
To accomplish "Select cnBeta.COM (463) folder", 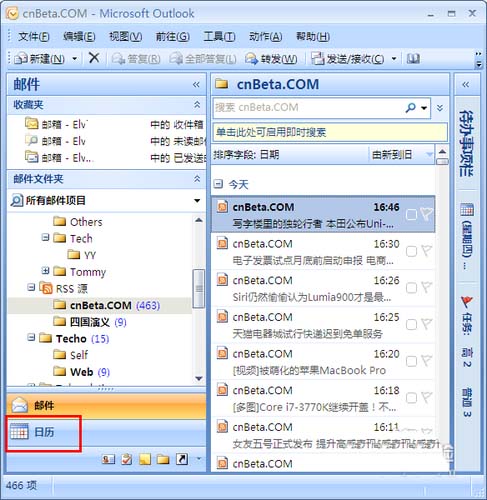I will click(107, 305).
